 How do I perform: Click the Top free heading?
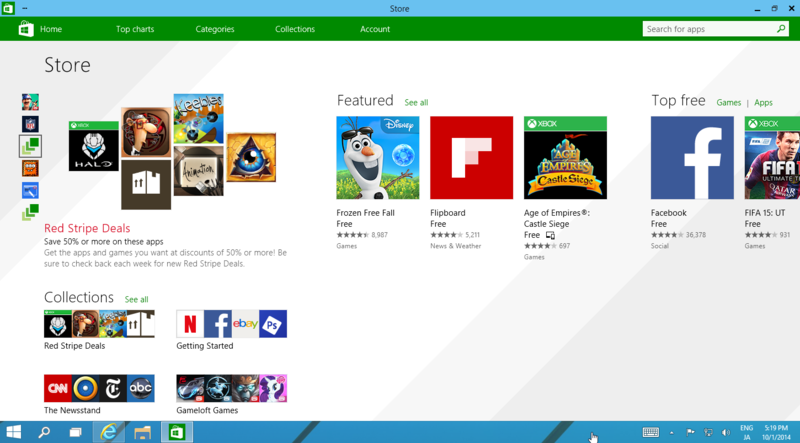[678, 101]
